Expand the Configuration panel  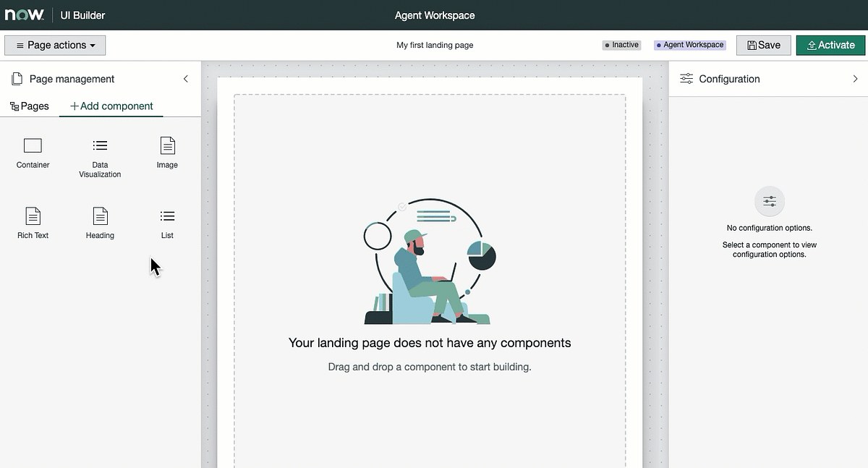click(856, 78)
